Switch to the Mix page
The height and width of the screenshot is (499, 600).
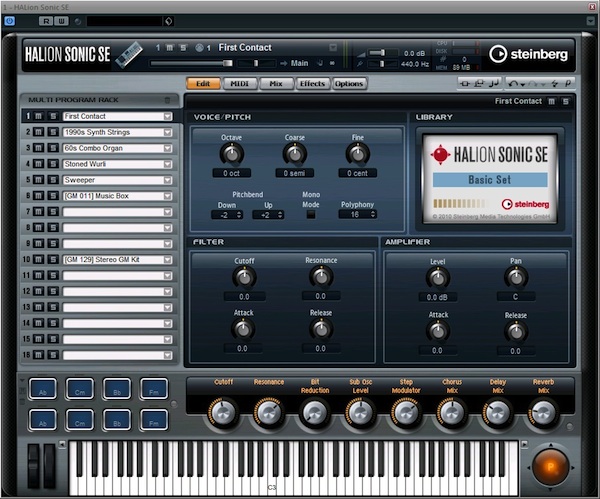(276, 83)
